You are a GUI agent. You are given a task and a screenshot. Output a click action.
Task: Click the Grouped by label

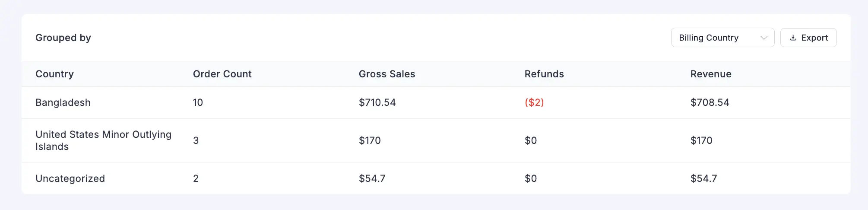point(63,38)
